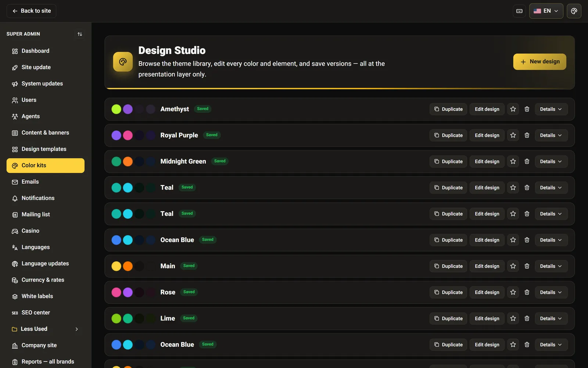Image resolution: width=588 pixels, height=368 pixels.
Task: Click the trash icon in the Midnight Green row
Action: point(527,162)
